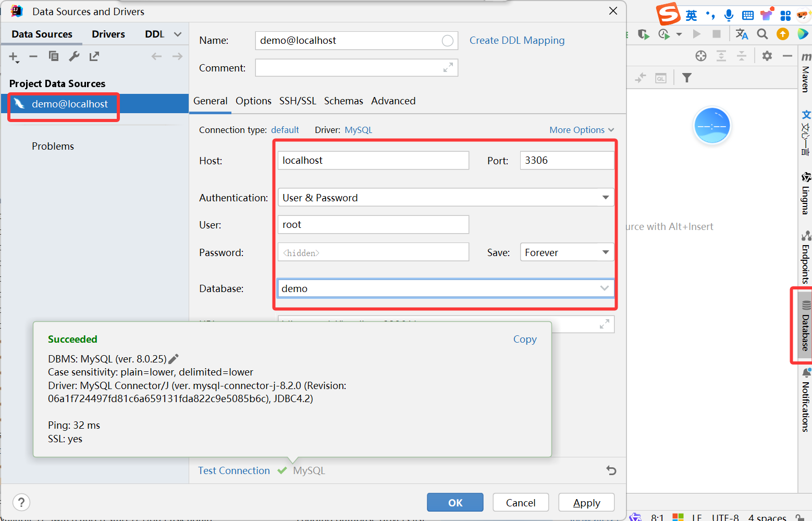Click the filter funnel icon
The height and width of the screenshot is (521, 812).
click(x=687, y=78)
